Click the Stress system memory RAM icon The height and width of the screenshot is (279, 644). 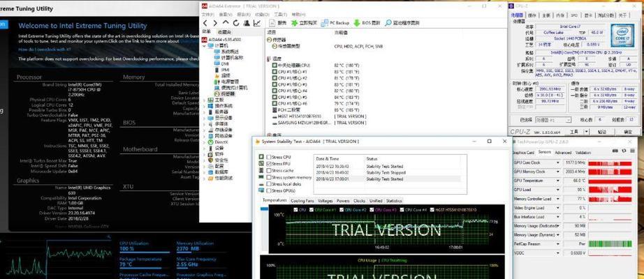262,177
